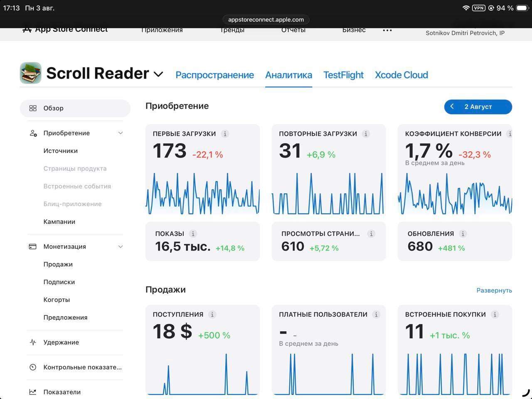This screenshot has height=399, width=532.
Task: Click the Контрольные показатели gauge icon
Action: (x=33, y=367)
